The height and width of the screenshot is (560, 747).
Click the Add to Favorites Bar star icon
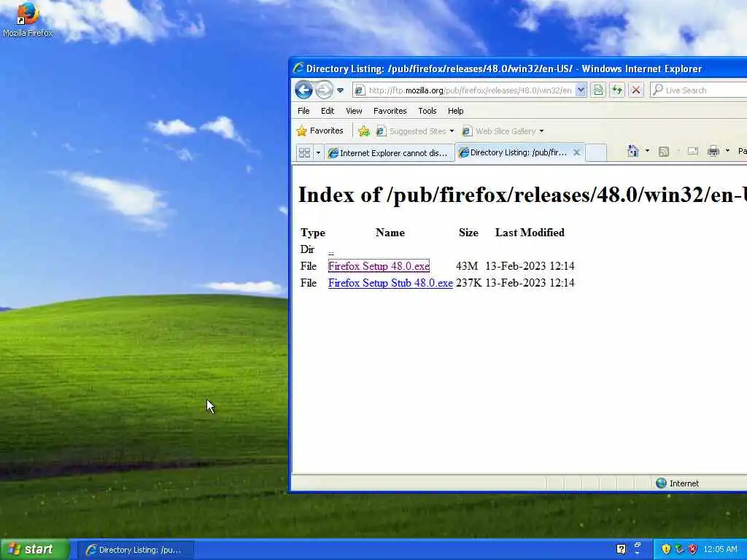coord(364,131)
